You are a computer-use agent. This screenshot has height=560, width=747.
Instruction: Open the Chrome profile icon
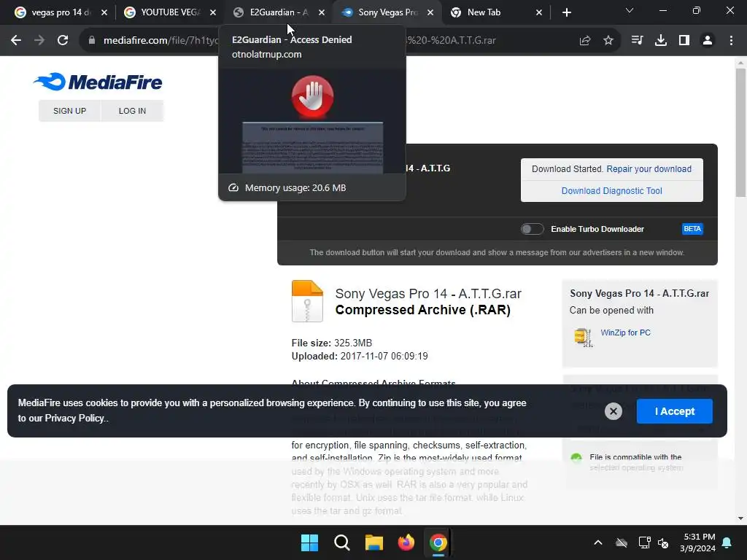[x=708, y=41]
